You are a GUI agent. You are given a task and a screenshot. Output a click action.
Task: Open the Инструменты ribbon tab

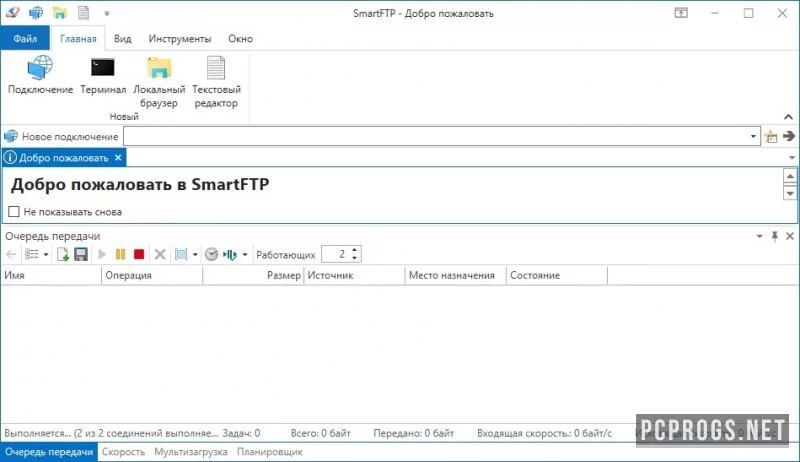180,39
